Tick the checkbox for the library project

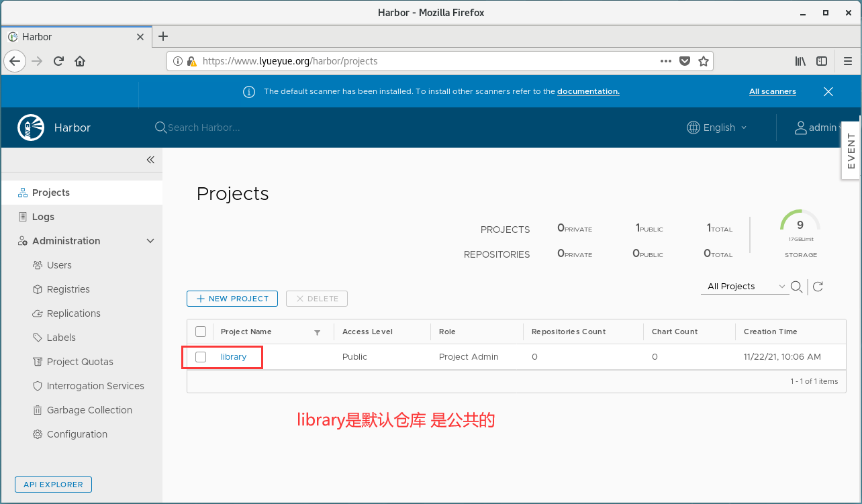point(201,357)
